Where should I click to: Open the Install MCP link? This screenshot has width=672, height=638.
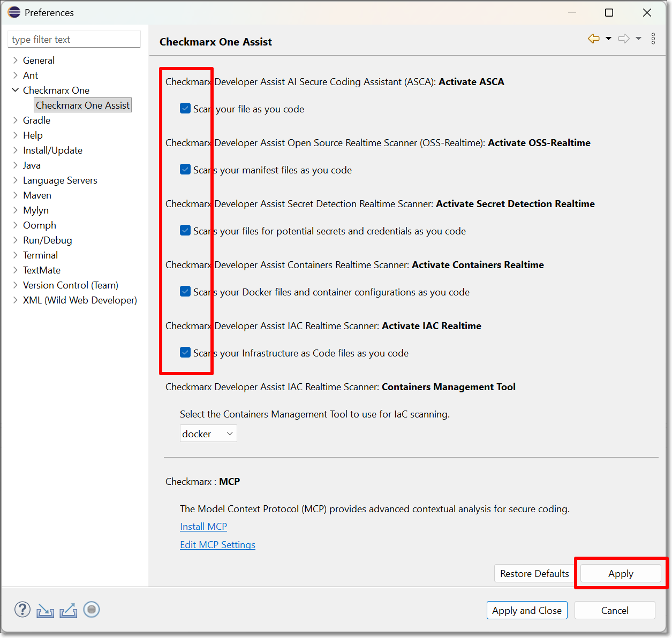point(203,526)
